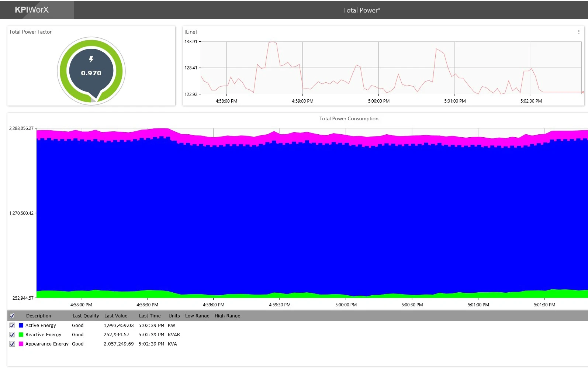Image resolution: width=588 pixels, height=368 pixels.
Task: Select the Reactive Energy row label
Action: 43,334
